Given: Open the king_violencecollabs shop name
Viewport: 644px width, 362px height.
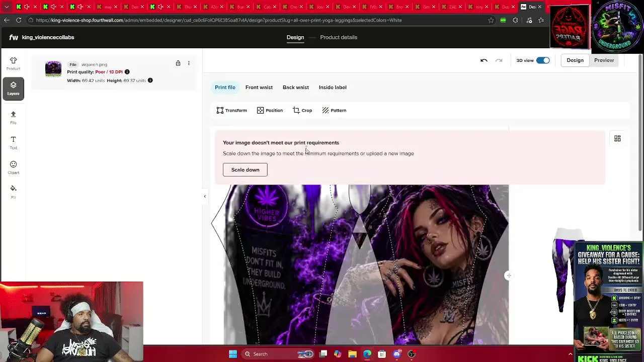Looking at the screenshot, I should (x=48, y=37).
